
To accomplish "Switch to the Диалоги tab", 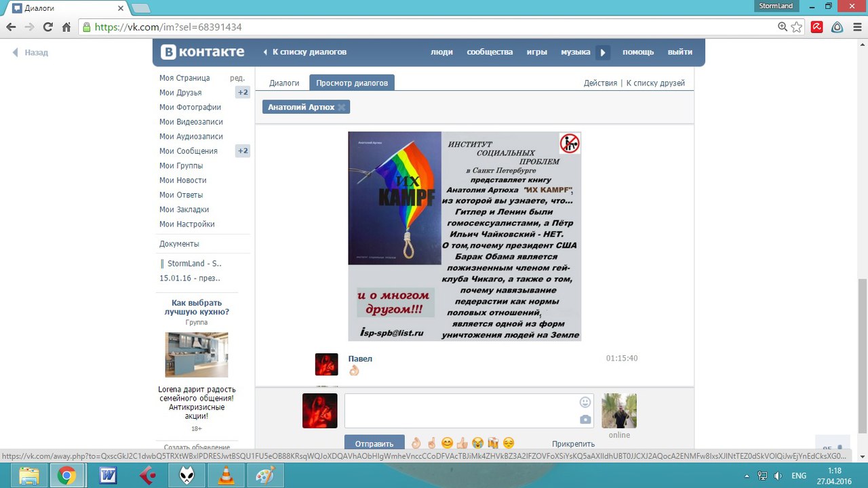I will [284, 83].
